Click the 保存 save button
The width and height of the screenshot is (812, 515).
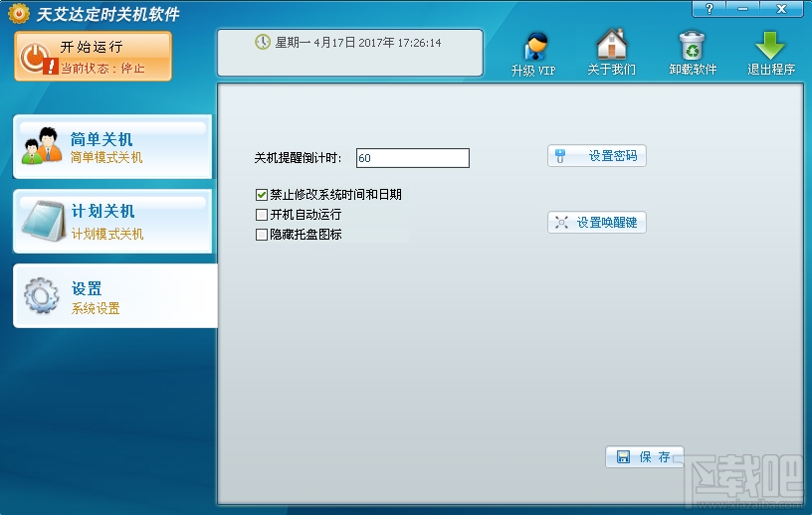coord(644,457)
